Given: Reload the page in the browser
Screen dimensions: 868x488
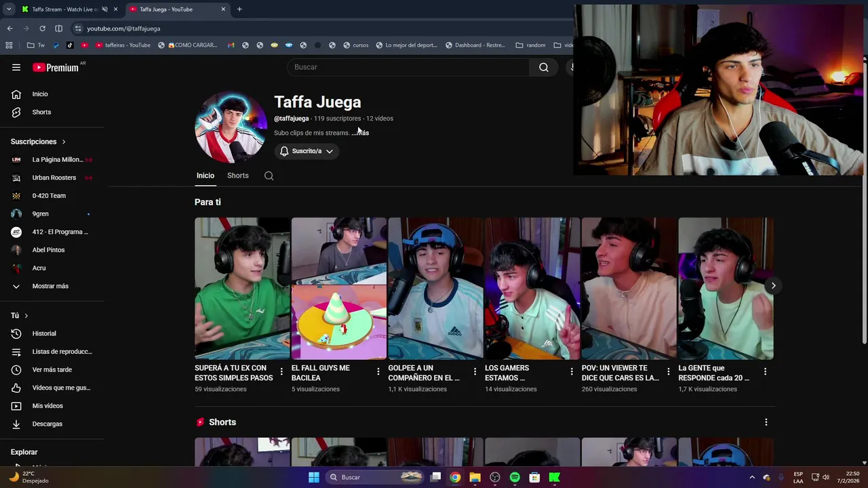Looking at the screenshot, I should pos(42,28).
